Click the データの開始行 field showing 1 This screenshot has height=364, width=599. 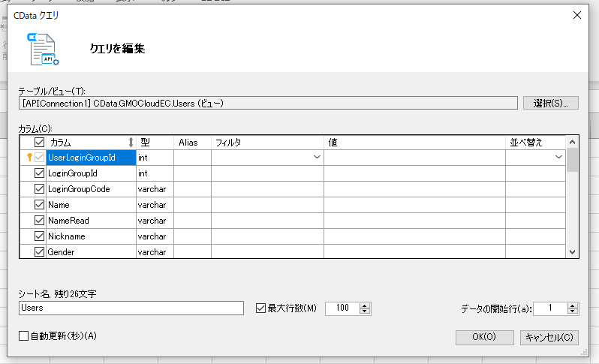click(550, 308)
